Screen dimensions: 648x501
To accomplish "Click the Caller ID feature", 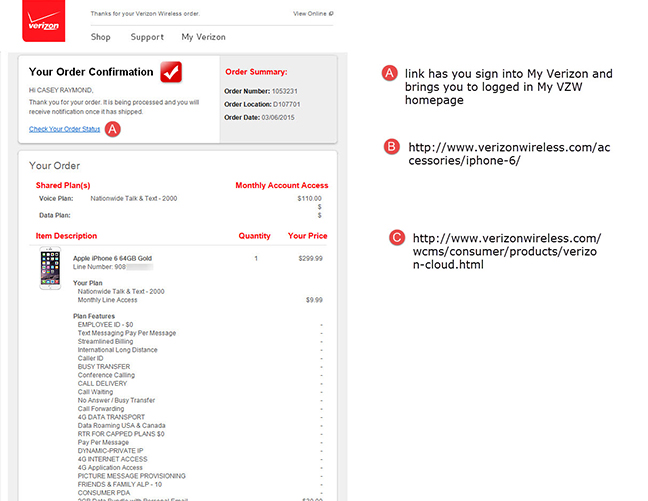I will point(91,358).
